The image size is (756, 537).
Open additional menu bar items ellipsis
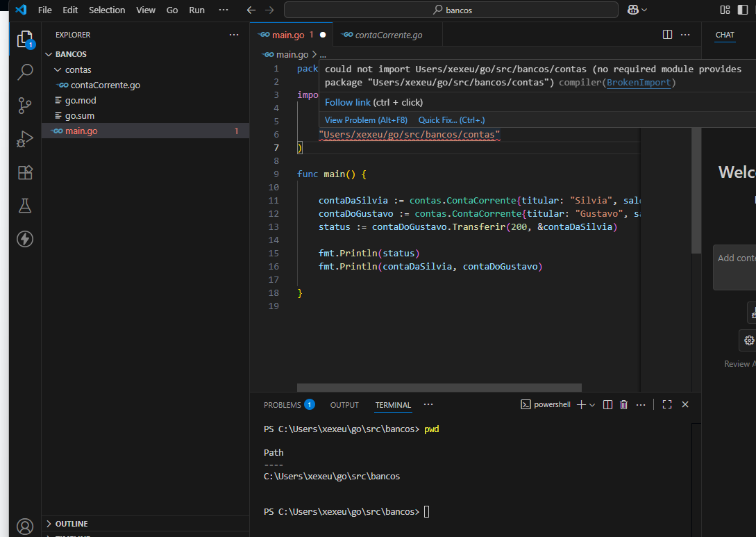224,10
